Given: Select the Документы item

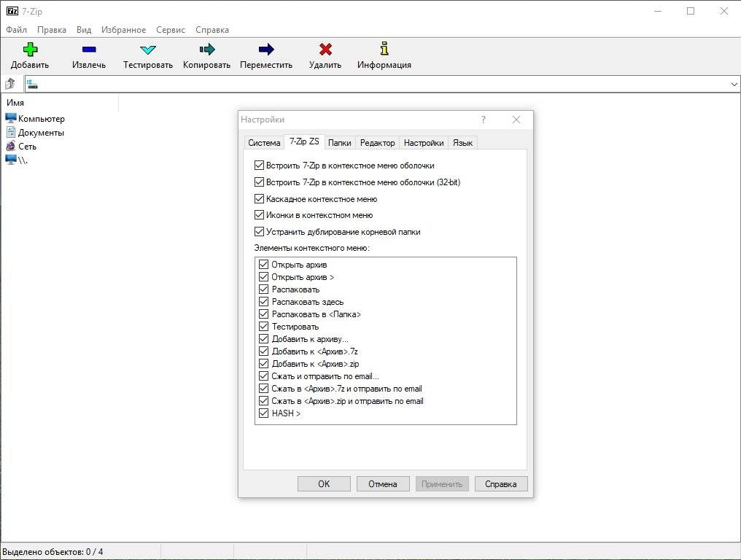Looking at the screenshot, I should 35,132.
